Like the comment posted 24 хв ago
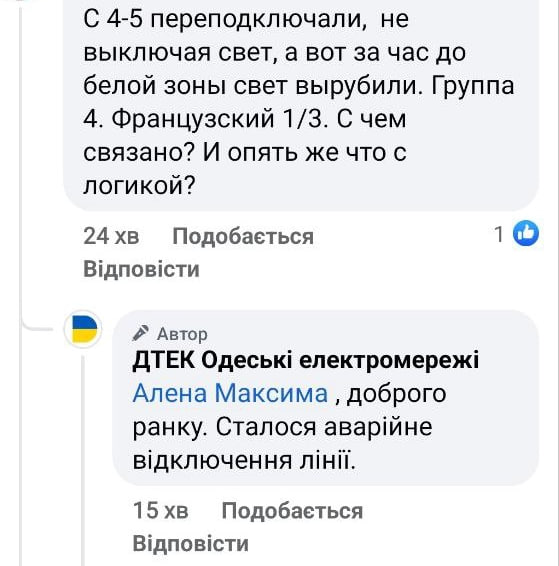Image resolution: width=559 pixels, height=566 pixels. pos(243,237)
